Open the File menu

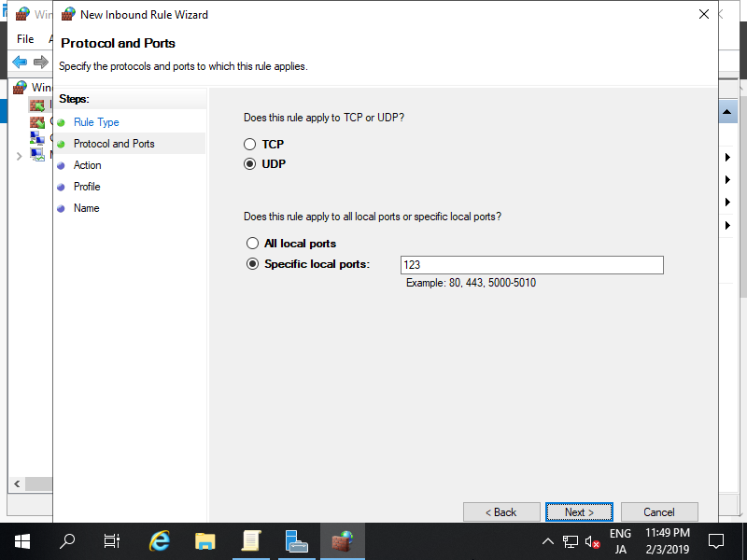[x=25, y=39]
